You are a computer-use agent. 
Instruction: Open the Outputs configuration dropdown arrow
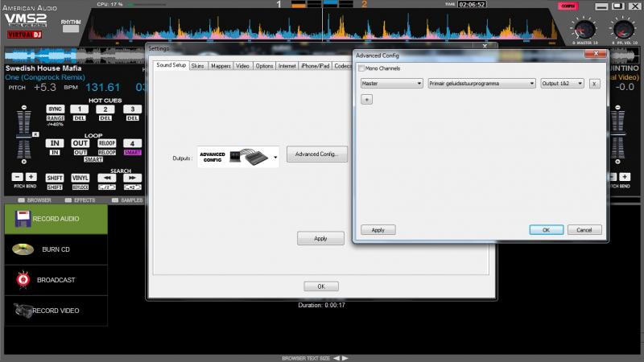[275, 157]
